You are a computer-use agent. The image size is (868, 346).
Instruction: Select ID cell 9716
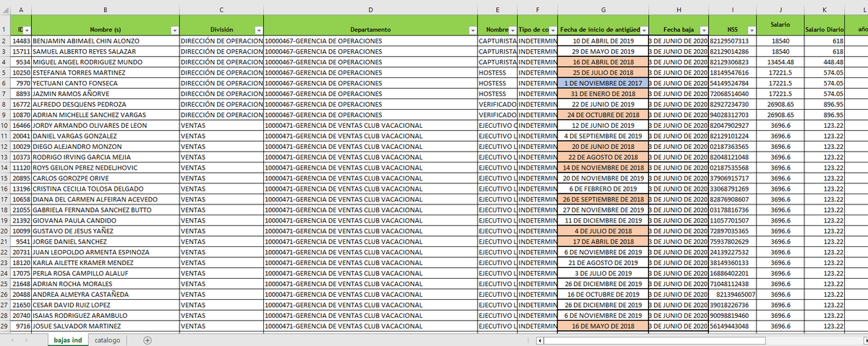point(22,326)
